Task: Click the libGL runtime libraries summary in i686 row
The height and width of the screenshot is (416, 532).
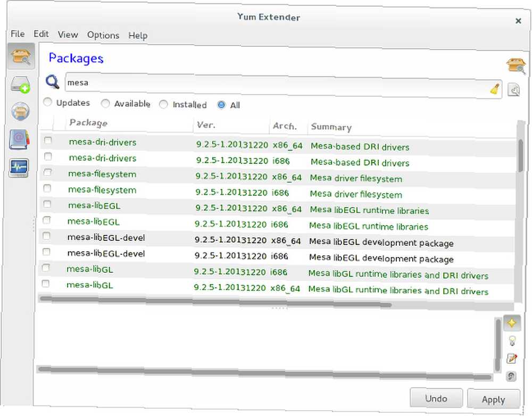Action: click(398, 274)
